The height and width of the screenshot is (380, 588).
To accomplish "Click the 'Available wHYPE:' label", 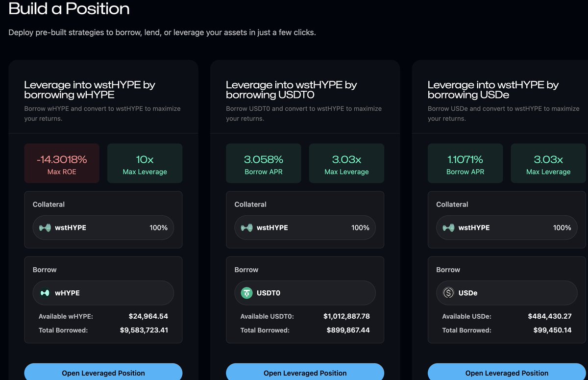I will point(66,316).
